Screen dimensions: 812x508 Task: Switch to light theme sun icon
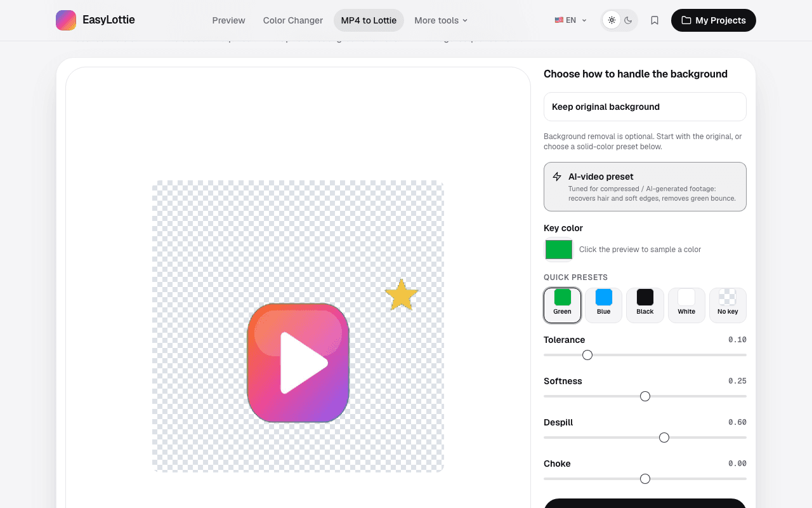[x=612, y=20]
